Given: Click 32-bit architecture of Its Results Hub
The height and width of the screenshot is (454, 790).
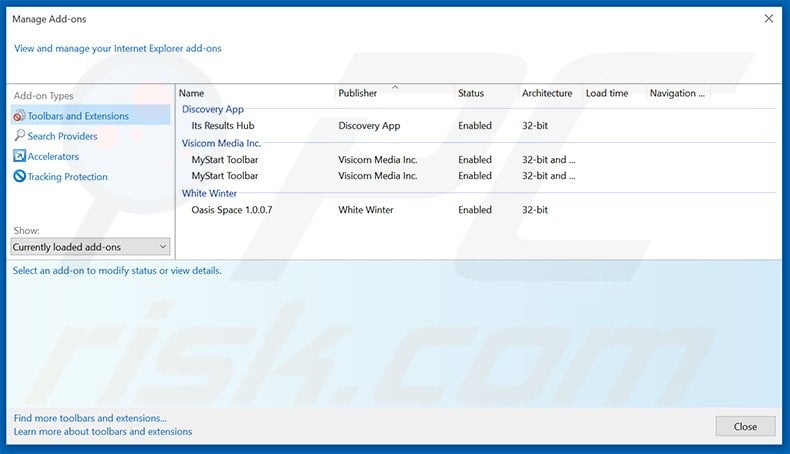Looking at the screenshot, I should coord(535,125).
